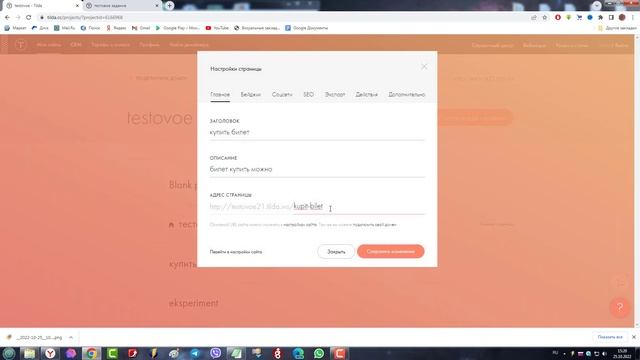Image resolution: width=640 pixels, height=360 pixels.
Task: Close the downloads bar
Action: (x=633, y=337)
